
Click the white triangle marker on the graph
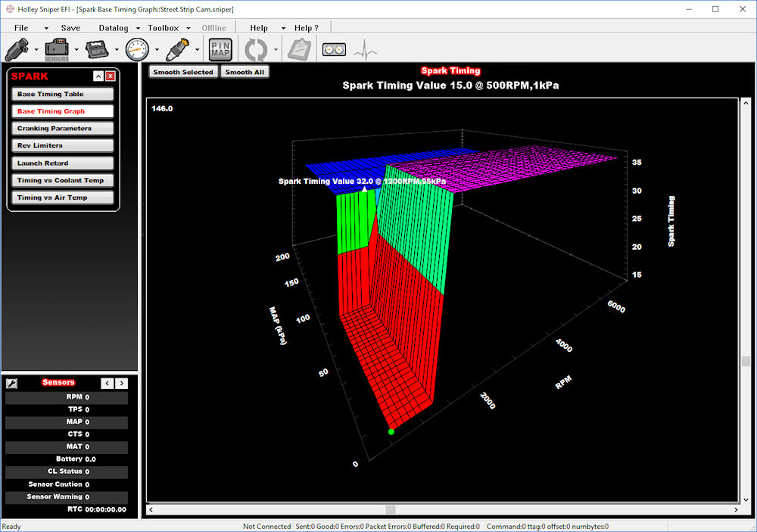point(365,189)
